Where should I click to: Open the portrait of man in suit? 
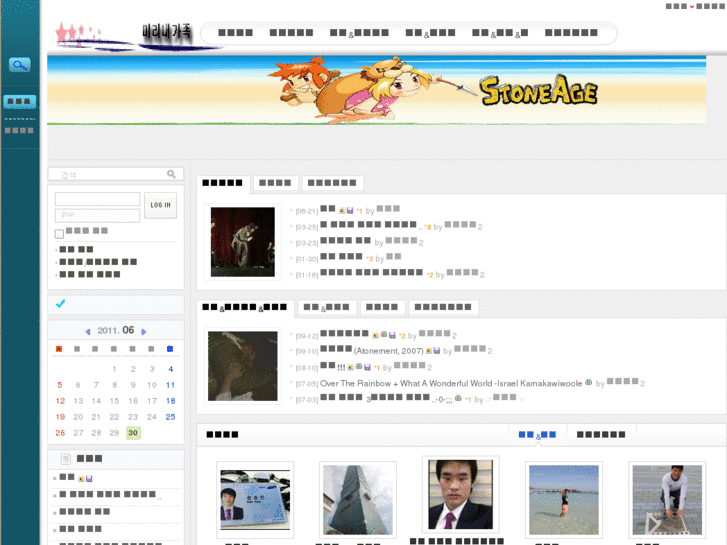(x=460, y=494)
